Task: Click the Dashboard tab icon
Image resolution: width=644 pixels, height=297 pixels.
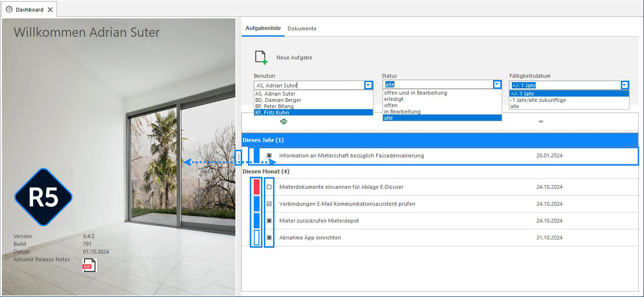Action: click(9, 9)
